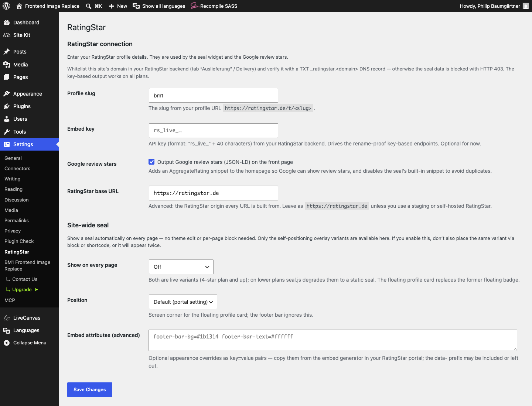
Task: Click the Users person icon
Action: [7, 119]
